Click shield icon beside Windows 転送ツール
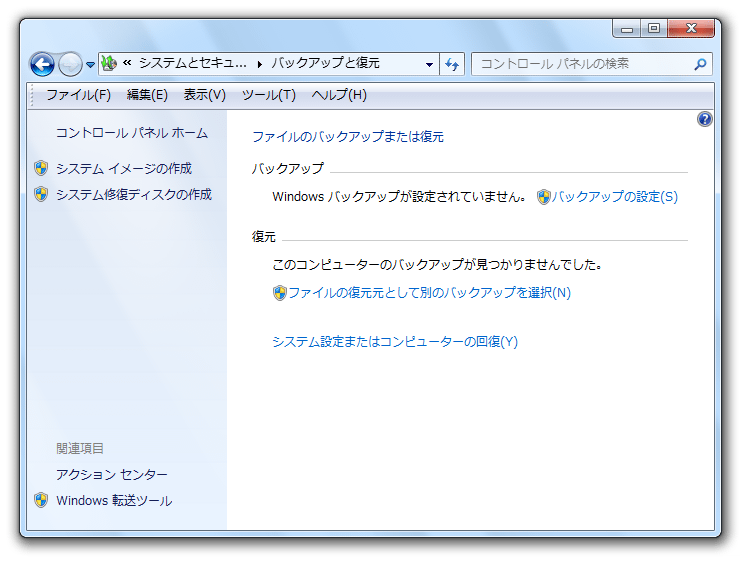 41,500
